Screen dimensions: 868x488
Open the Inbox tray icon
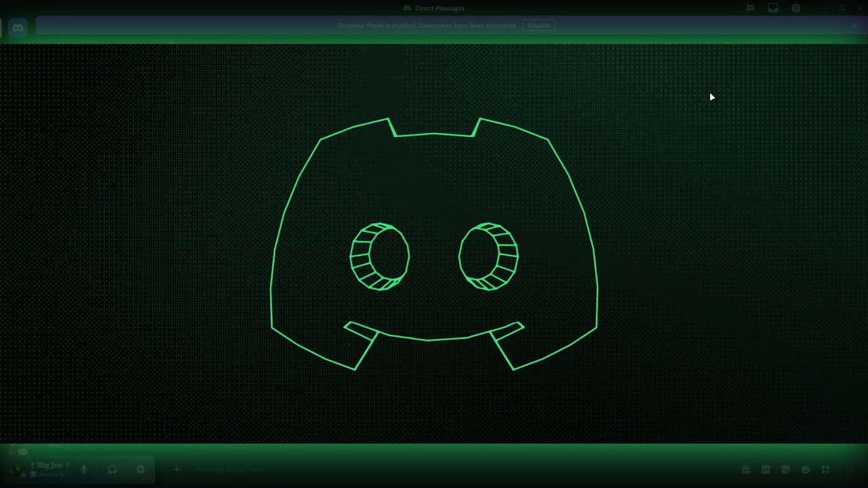point(773,8)
